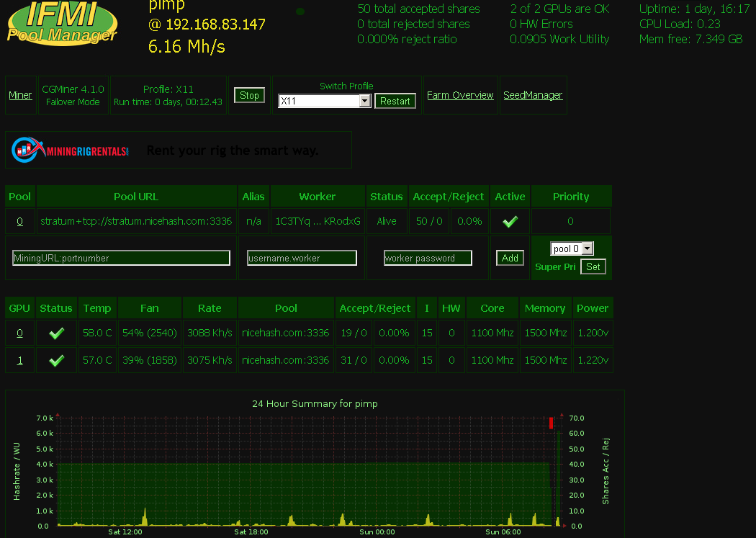Image resolution: width=756 pixels, height=538 pixels.
Task: Click the red marker on the summary graph
Action: pyautogui.click(x=551, y=423)
